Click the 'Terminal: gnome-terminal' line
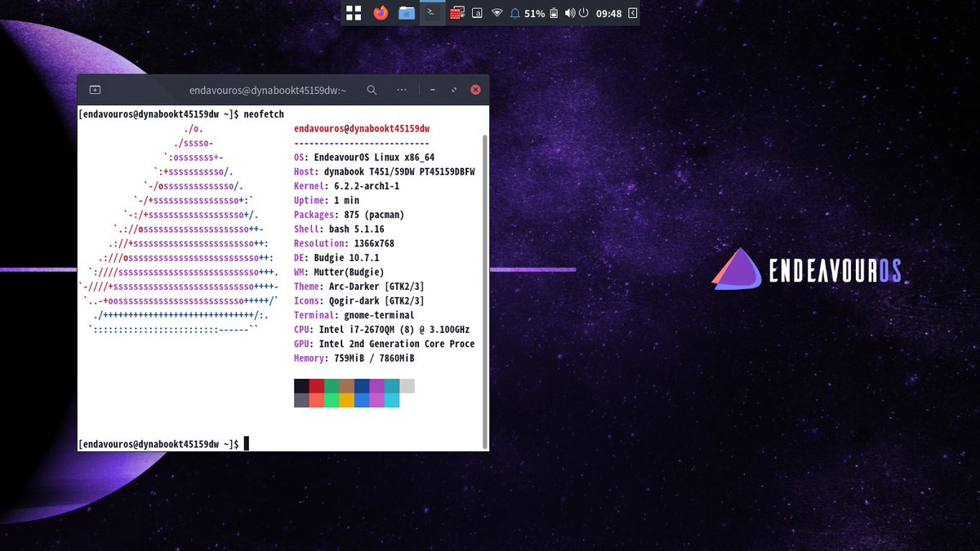Screen dimensions: 980x551 pos(354,315)
